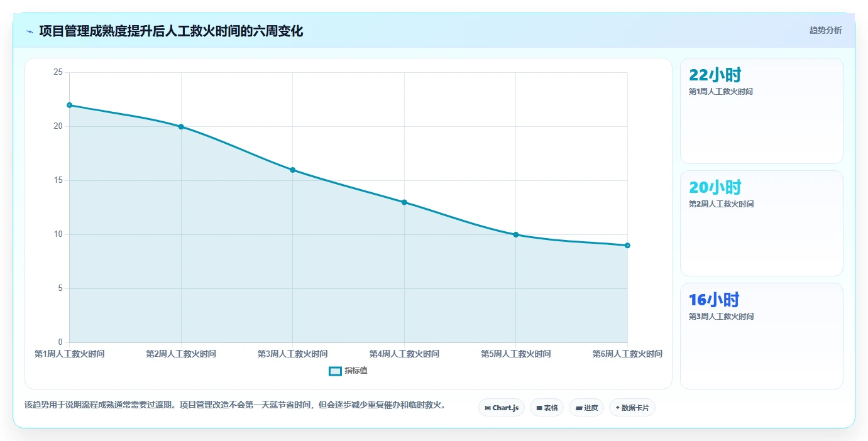The width and height of the screenshot is (868, 441).
Task: Click the icon inside Chart.js chip
Action: [x=488, y=408]
